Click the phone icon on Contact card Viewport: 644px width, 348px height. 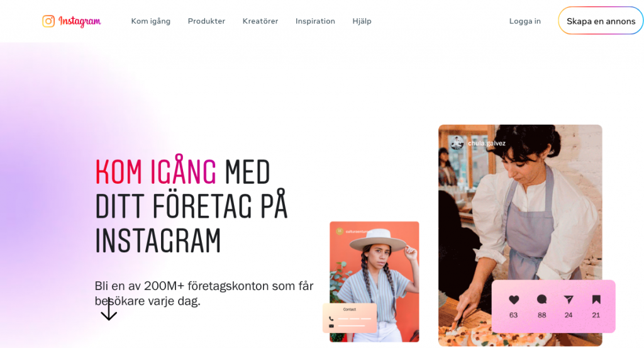331,318
